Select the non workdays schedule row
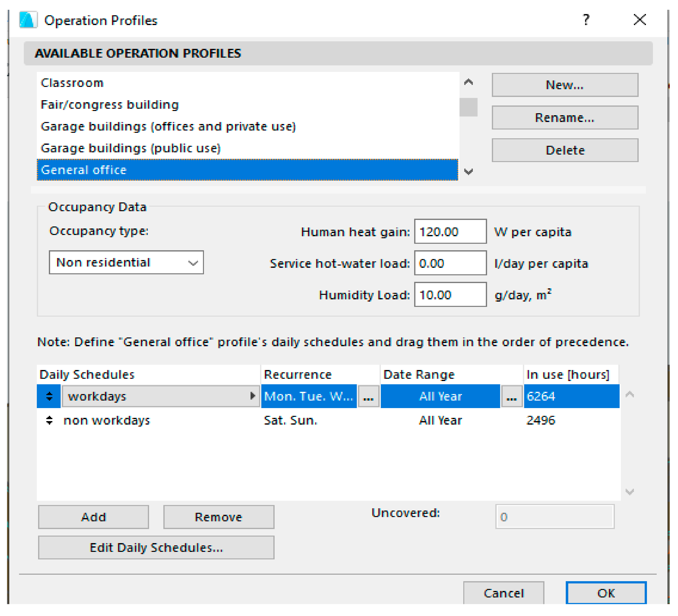The image size is (678, 616). click(x=106, y=420)
